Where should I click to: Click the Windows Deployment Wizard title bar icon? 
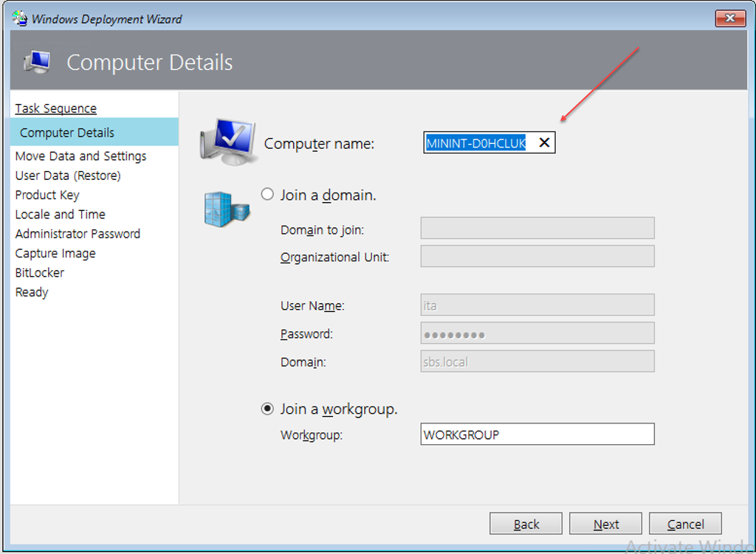pyautogui.click(x=20, y=18)
